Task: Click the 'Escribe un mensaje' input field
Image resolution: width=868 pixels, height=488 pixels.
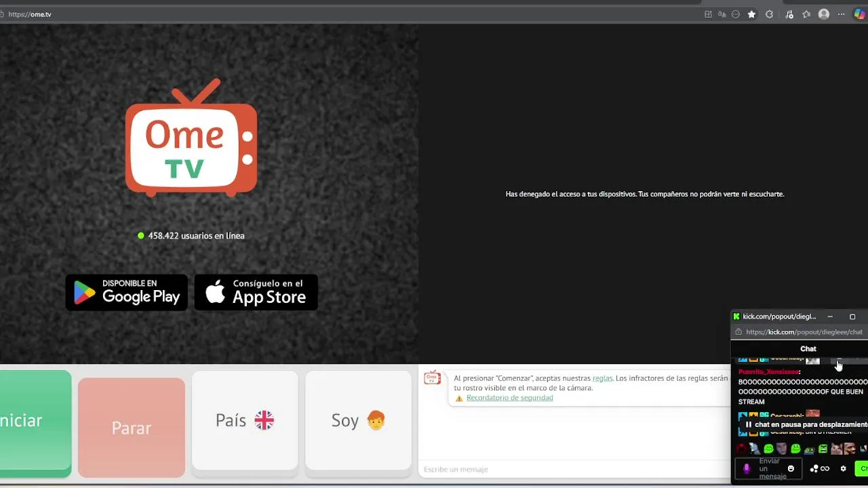Action: [x=574, y=469]
